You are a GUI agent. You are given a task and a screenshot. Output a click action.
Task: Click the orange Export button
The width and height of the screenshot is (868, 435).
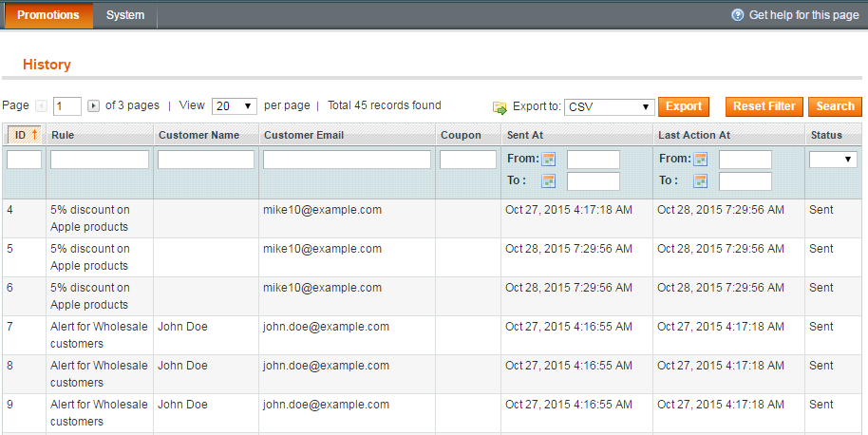(x=684, y=106)
